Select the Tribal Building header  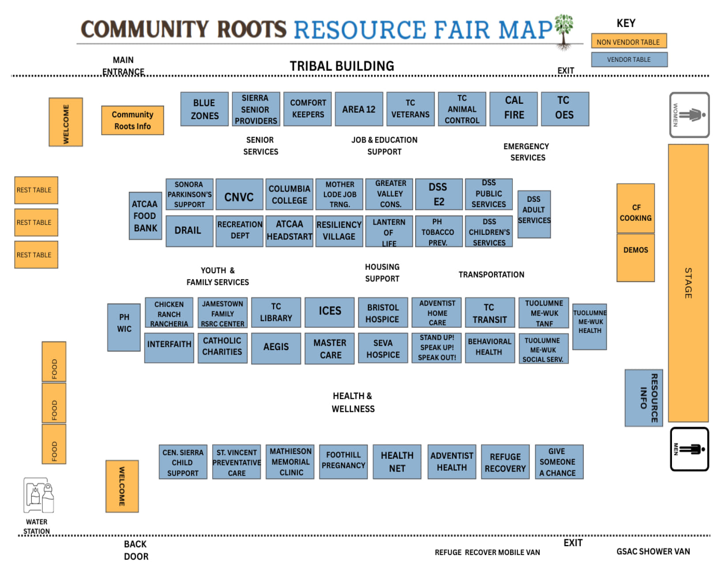(342, 66)
